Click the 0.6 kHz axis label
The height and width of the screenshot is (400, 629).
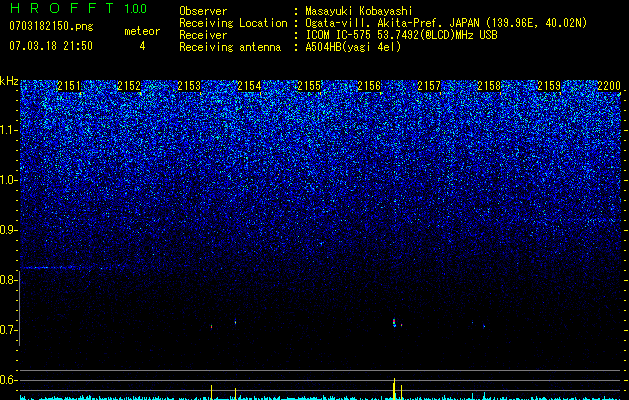pos(7,380)
